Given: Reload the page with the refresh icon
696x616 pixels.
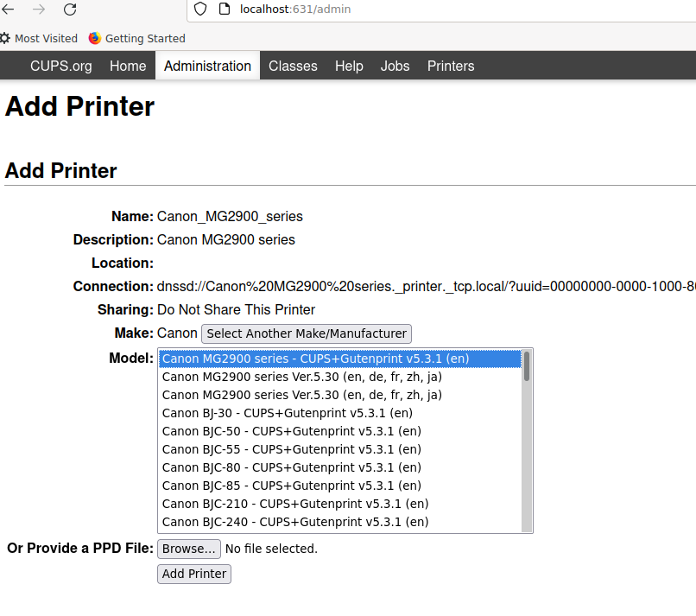Looking at the screenshot, I should 70,9.
